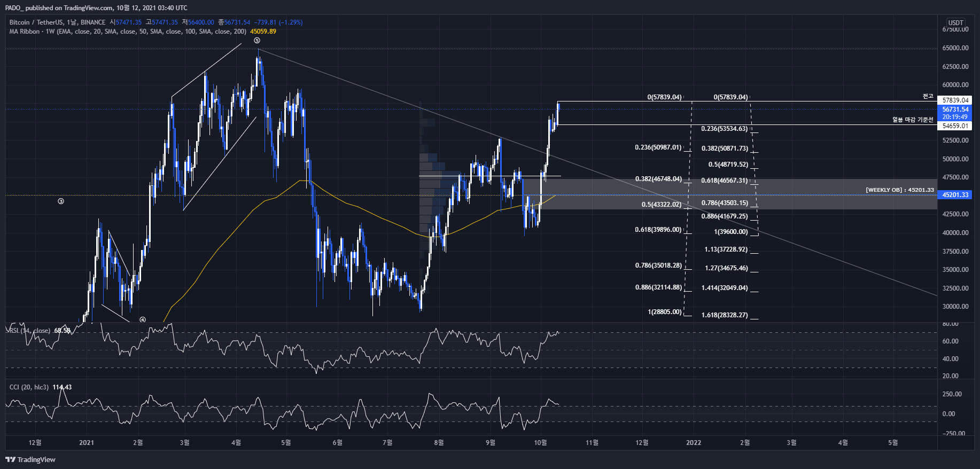Select Fibonacci level 0.236(53534.63)
The width and height of the screenshot is (980, 469).
pos(725,129)
